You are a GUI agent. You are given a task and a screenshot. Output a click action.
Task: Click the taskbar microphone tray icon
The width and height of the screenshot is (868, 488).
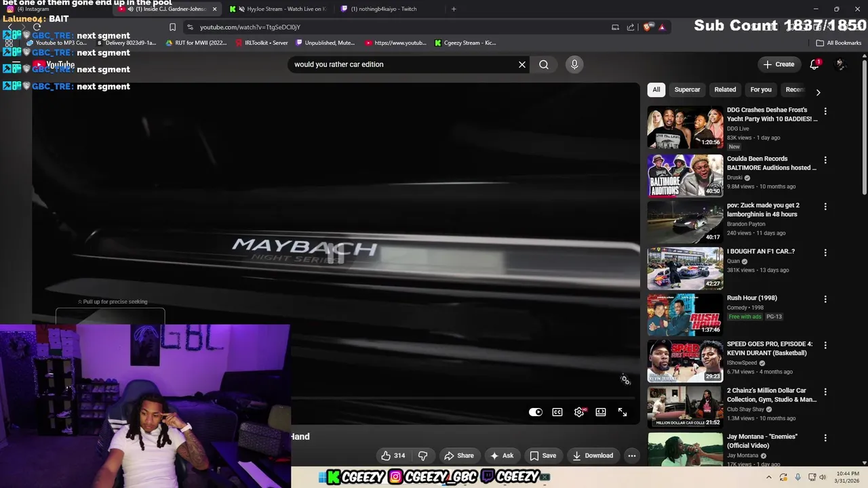point(797,477)
